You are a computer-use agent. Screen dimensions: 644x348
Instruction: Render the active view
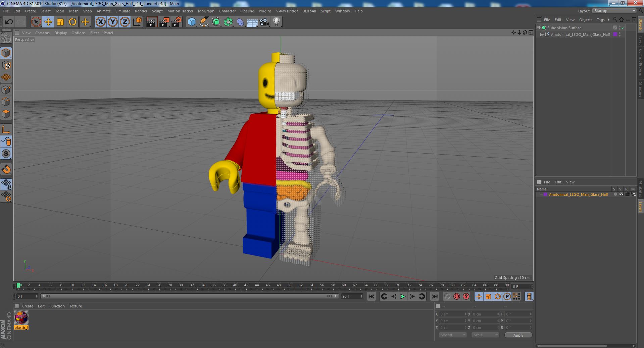(x=152, y=22)
